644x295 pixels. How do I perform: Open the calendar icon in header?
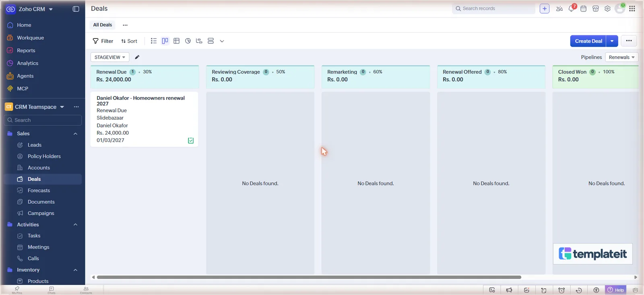(x=583, y=8)
